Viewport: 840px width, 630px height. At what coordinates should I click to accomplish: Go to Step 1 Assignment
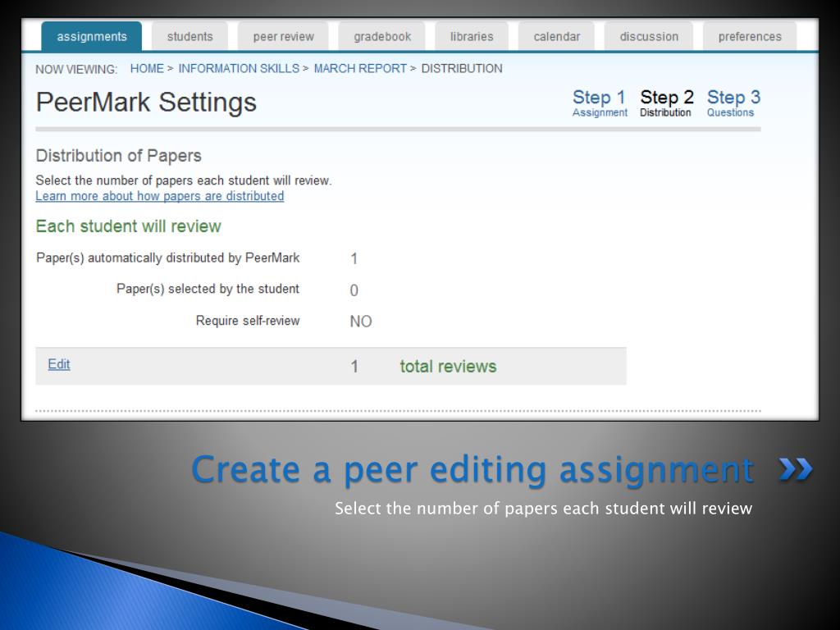[600, 103]
